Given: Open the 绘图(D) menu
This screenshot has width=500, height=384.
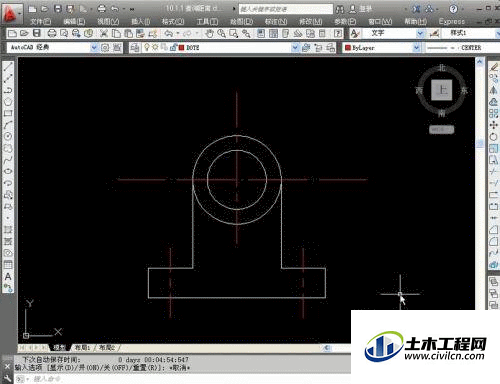Looking at the screenshot, I should [241, 22].
